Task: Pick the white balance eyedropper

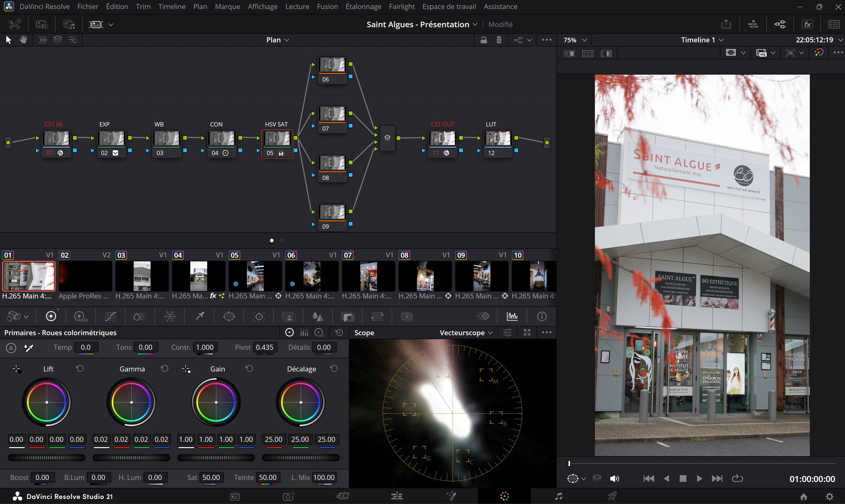Action: [x=29, y=348]
